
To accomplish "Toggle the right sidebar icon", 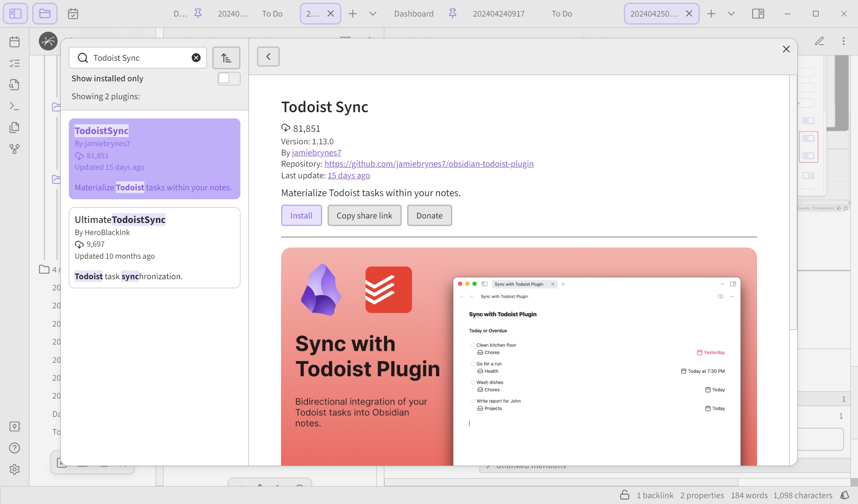I will (x=758, y=14).
